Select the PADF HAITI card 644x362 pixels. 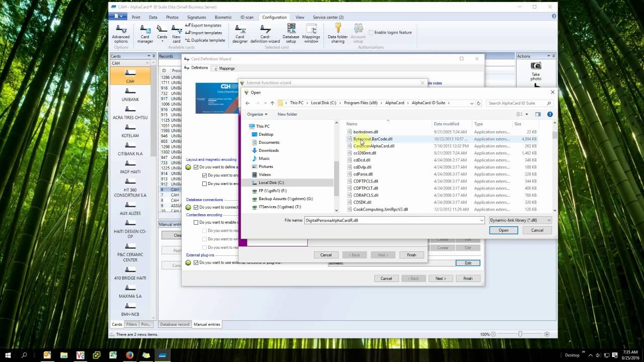130,167
